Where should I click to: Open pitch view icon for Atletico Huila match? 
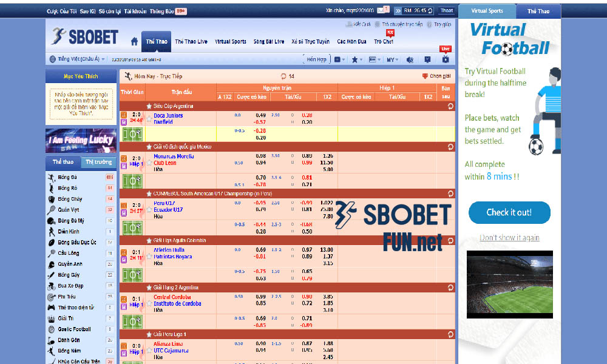click(132, 275)
